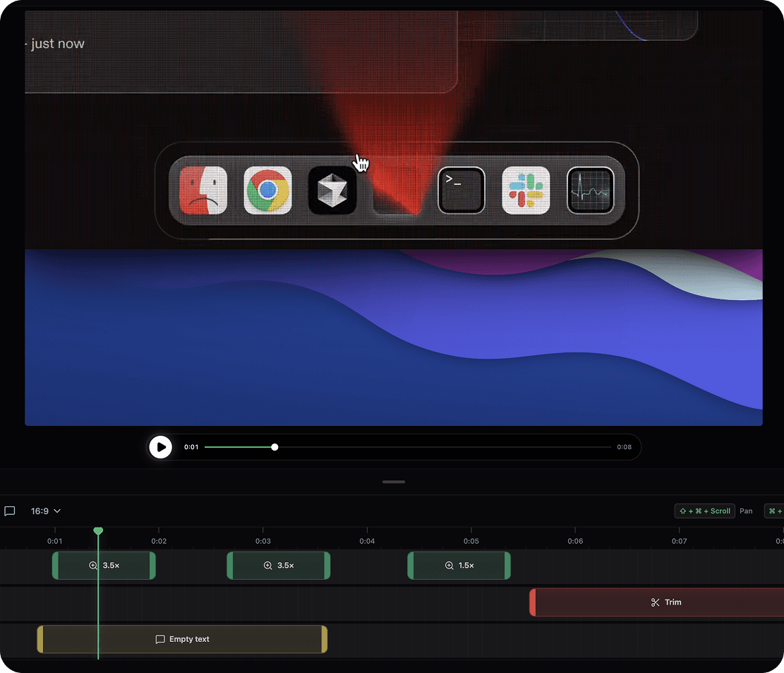This screenshot has width=784, height=673.
Task: Click the green playhead marker on the ruler
Action: point(98,530)
